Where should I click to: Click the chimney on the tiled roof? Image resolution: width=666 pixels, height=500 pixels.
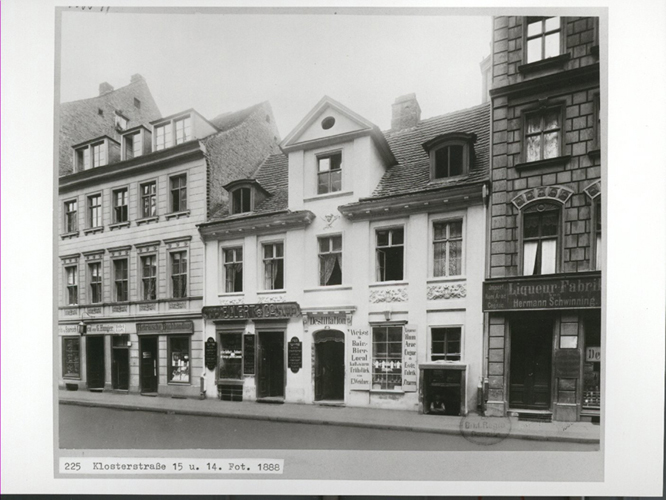point(405,111)
